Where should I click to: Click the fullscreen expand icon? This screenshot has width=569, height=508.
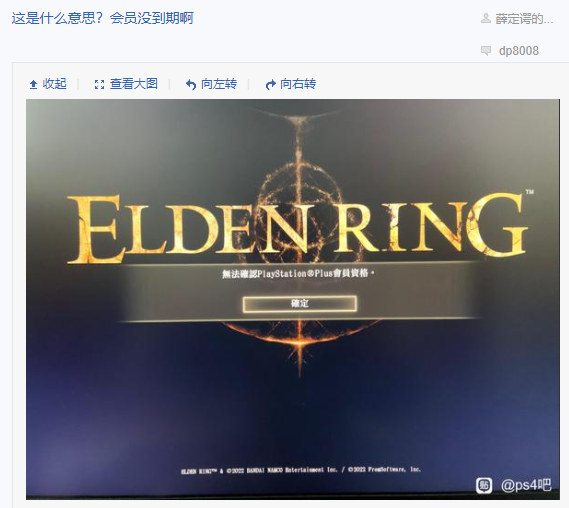[99, 85]
